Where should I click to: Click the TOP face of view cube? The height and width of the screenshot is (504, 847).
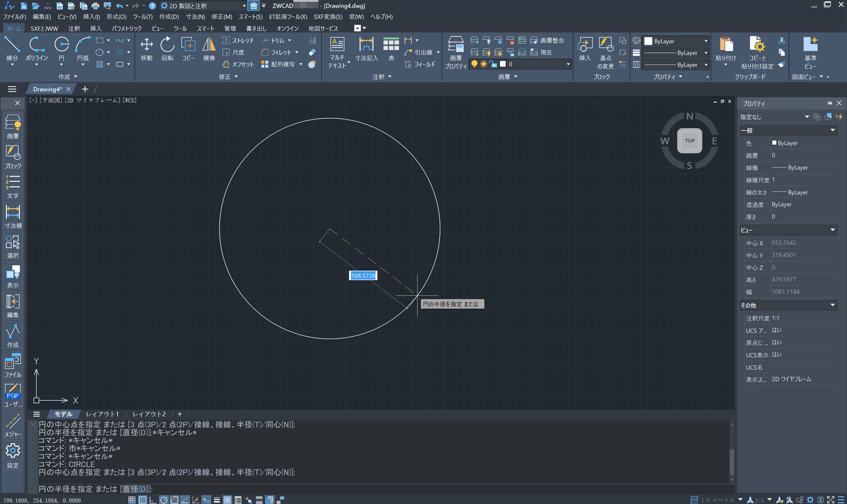[x=689, y=141]
